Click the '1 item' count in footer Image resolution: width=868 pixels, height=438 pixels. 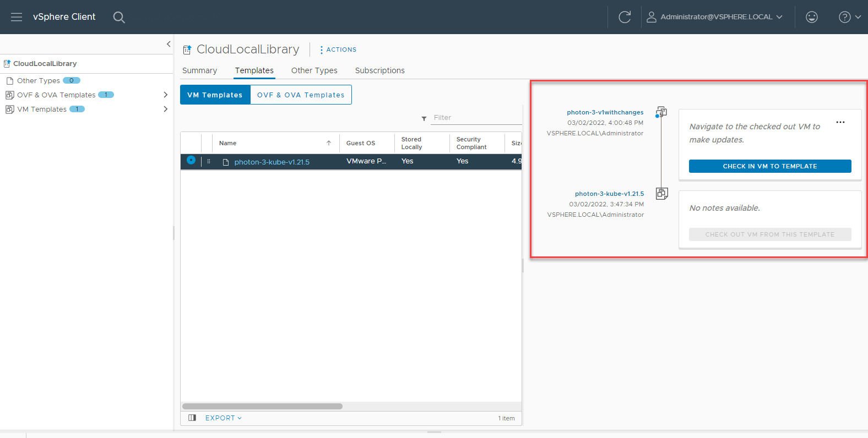507,418
